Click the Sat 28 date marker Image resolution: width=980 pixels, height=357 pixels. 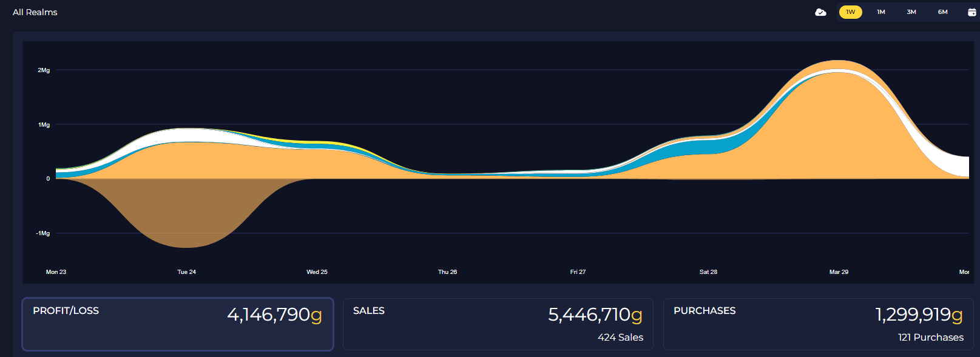(708, 272)
